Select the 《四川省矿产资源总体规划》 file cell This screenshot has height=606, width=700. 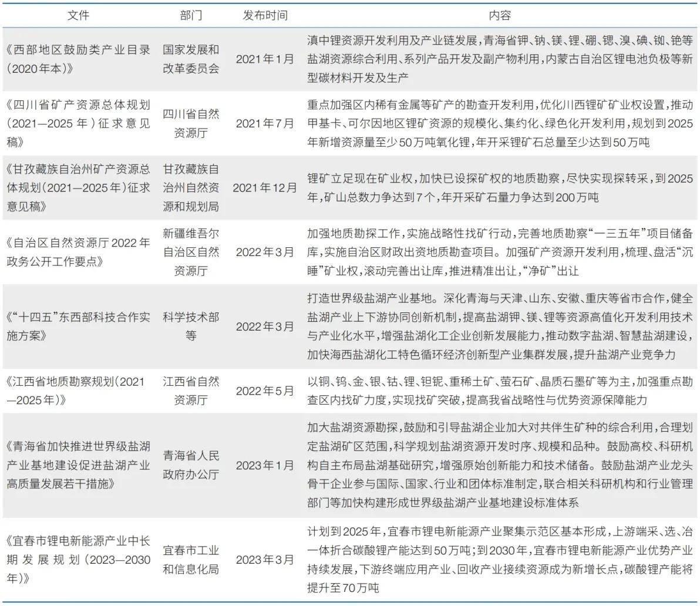click(78, 124)
